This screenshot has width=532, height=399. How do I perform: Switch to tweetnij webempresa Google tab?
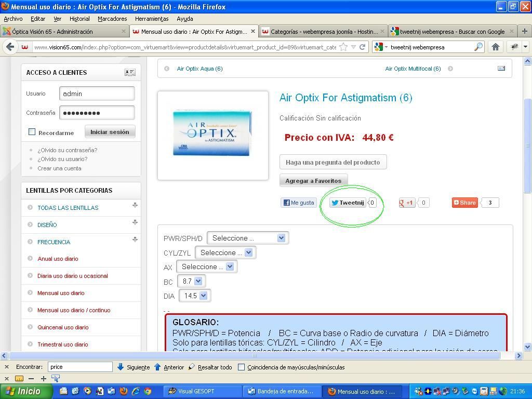[x=453, y=32]
